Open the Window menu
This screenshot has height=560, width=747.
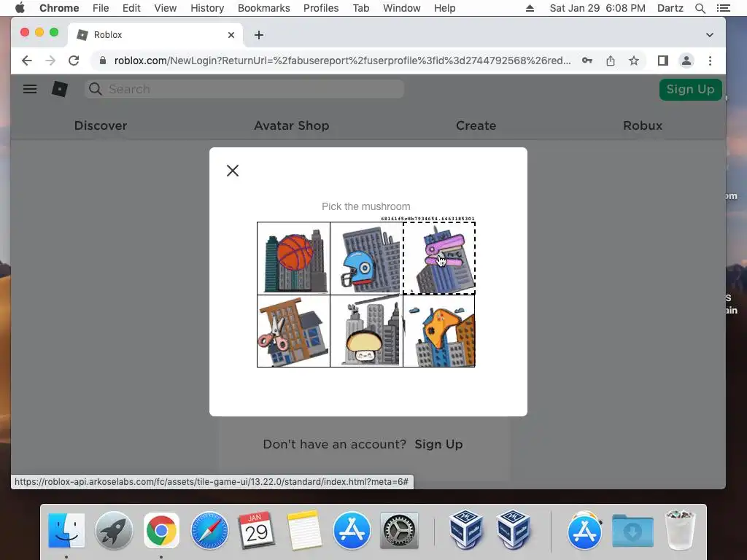[402, 8]
